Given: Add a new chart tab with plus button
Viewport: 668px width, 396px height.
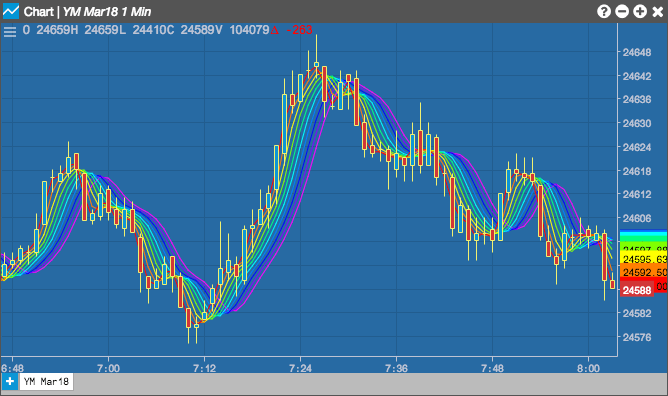Looking at the screenshot, I should point(9,382).
